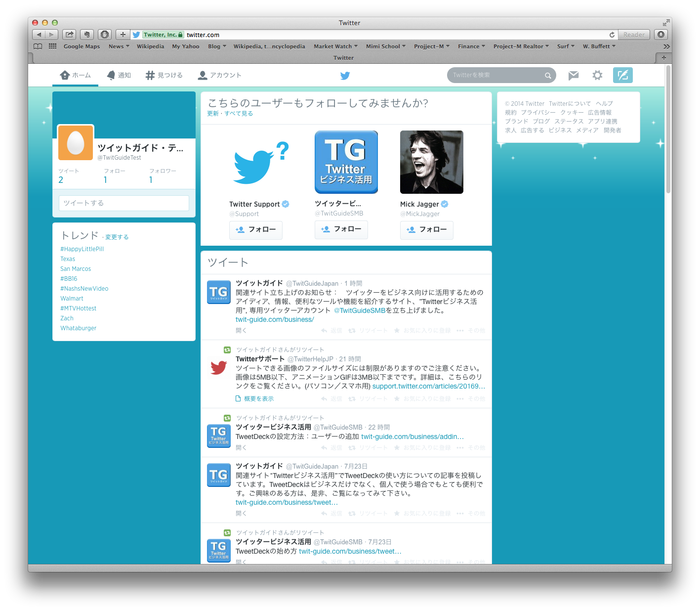The width and height of the screenshot is (700, 611).
Task: Click すべて見る link in suggestions
Action: [x=239, y=114]
